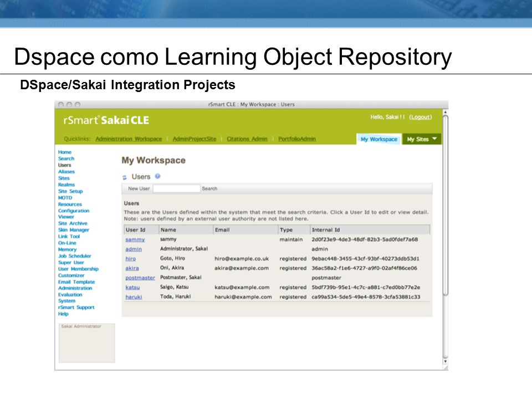The height and width of the screenshot is (399, 532).
Task: Open the blue help icon next to Users
Action: pos(157,176)
